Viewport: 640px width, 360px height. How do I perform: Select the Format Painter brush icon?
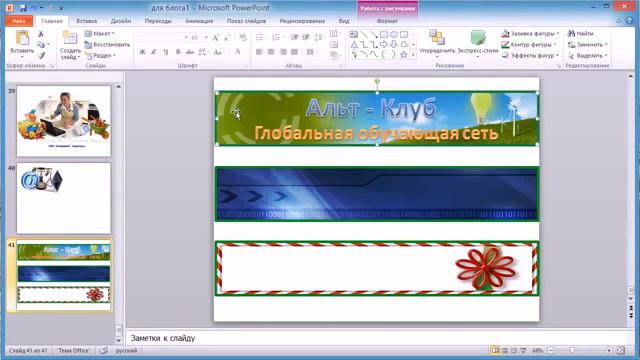coord(41,55)
